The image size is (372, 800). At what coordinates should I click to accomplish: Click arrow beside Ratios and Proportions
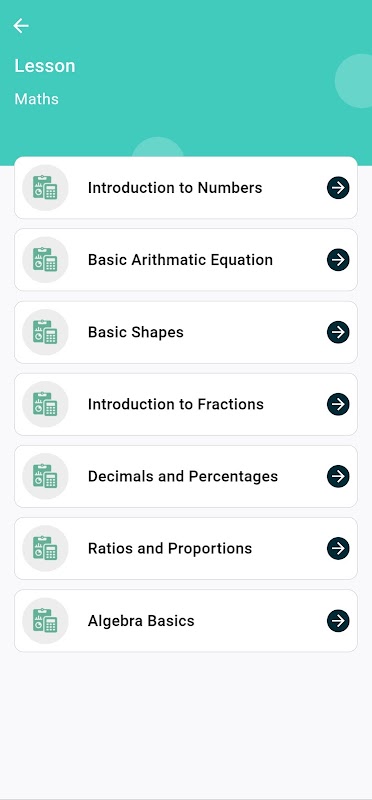pyautogui.click(x=338, y=548)
